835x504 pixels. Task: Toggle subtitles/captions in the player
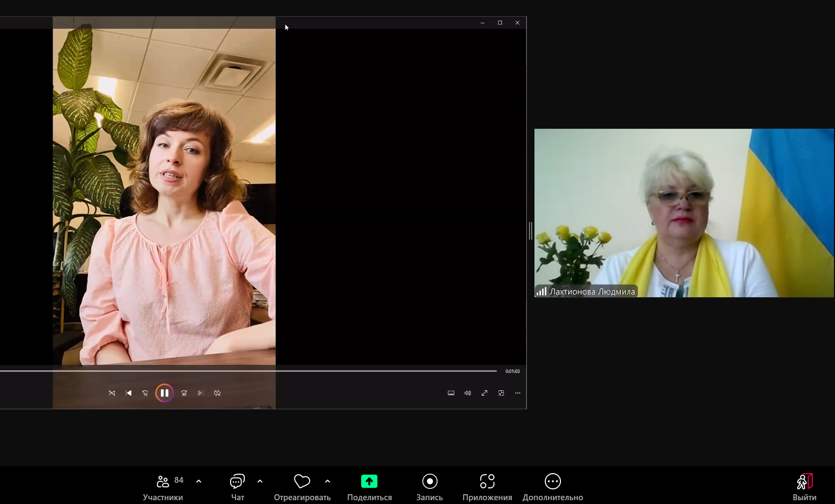451,393
